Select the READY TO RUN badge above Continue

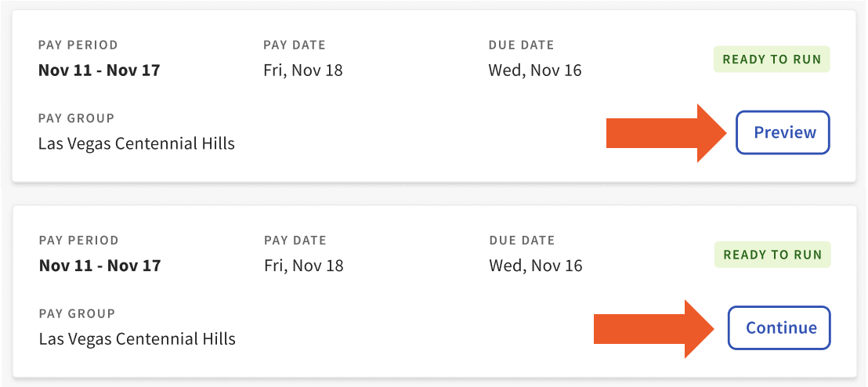(772, 255)
